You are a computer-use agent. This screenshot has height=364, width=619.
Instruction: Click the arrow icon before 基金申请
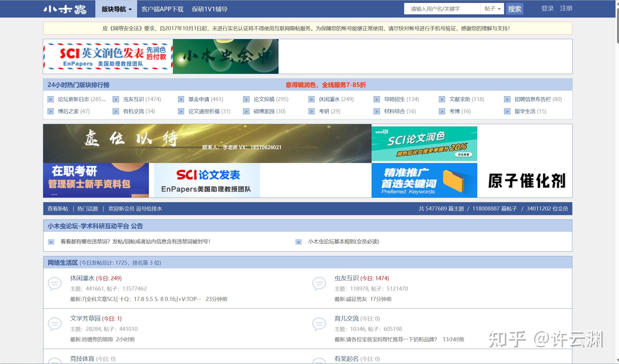tap(181, 99)
